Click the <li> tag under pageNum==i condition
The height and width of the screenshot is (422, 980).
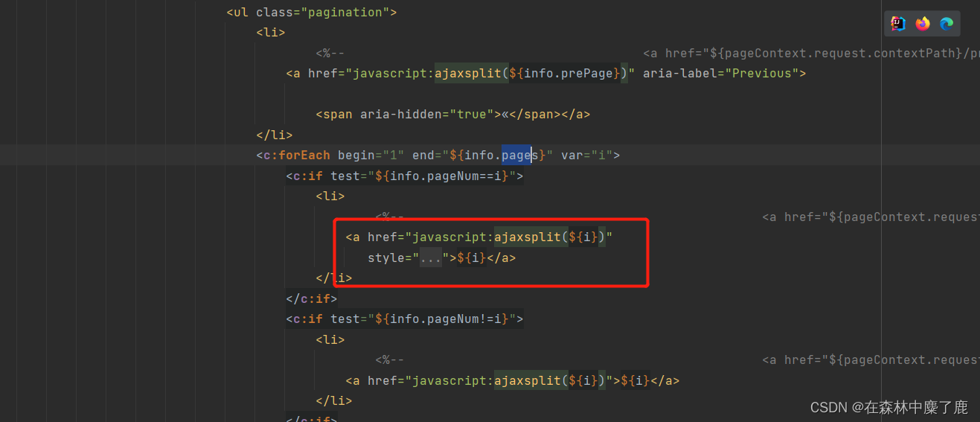[330, 196]
